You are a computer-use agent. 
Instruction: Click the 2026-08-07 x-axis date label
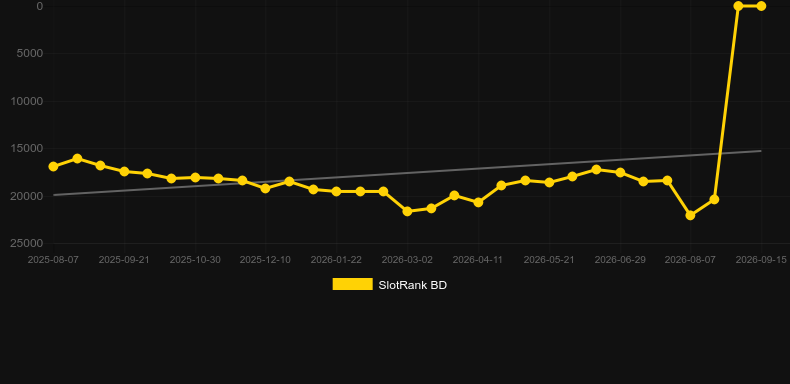(x=690, y=260)
